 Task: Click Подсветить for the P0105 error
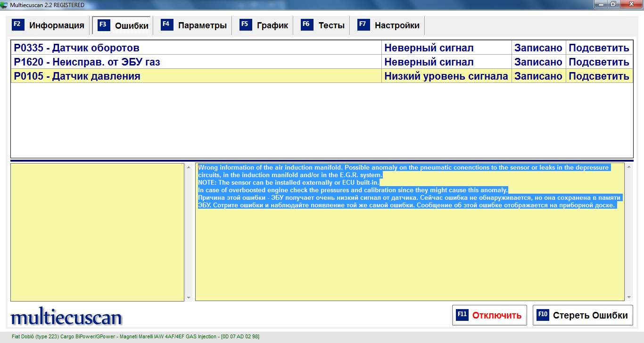point(599,76)
